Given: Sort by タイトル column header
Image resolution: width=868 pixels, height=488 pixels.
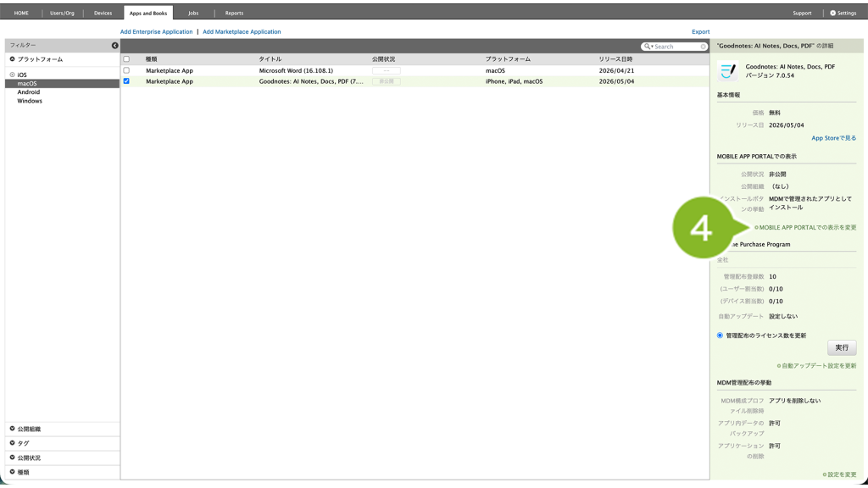Looking at the screenshot, I should [x=270, y=59].
